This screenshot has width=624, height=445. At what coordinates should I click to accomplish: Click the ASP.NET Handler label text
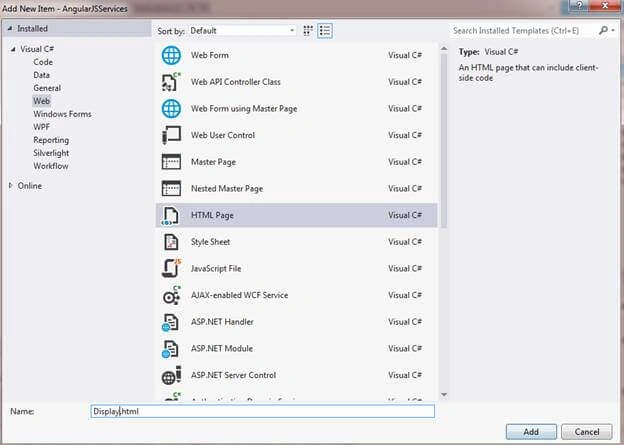tap(222, 322)
